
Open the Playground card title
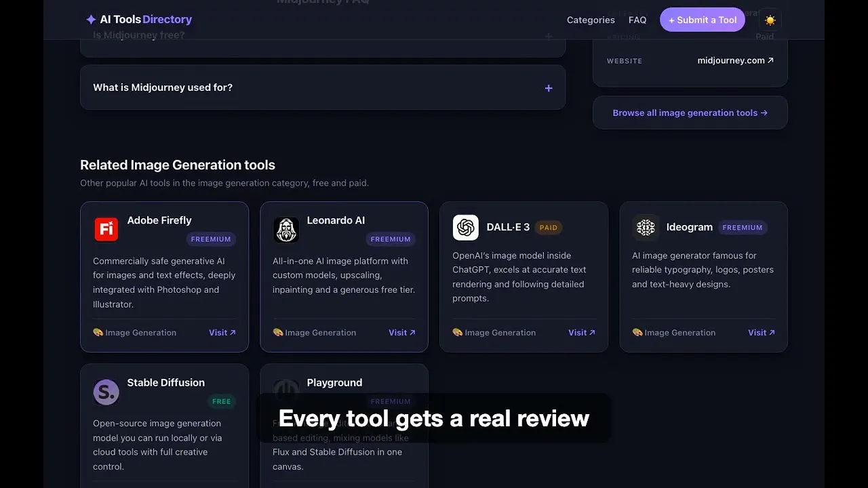(334, 382)
